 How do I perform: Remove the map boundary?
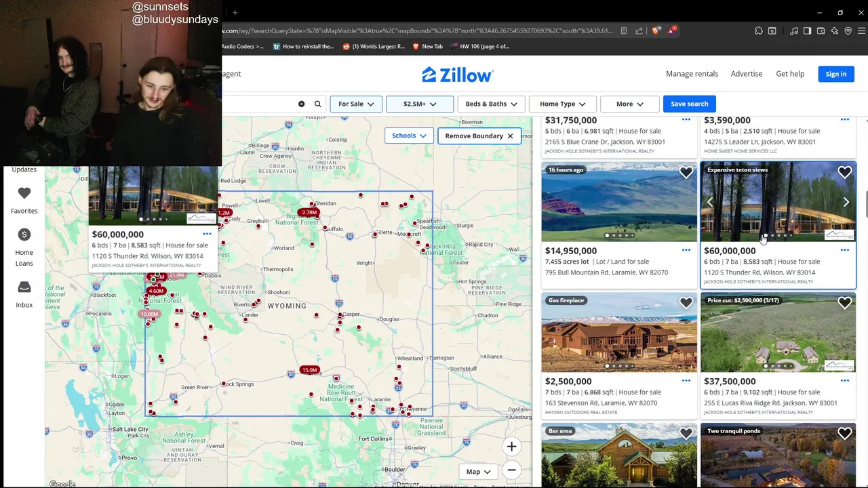pyautogui.click(x=479, y=136)
